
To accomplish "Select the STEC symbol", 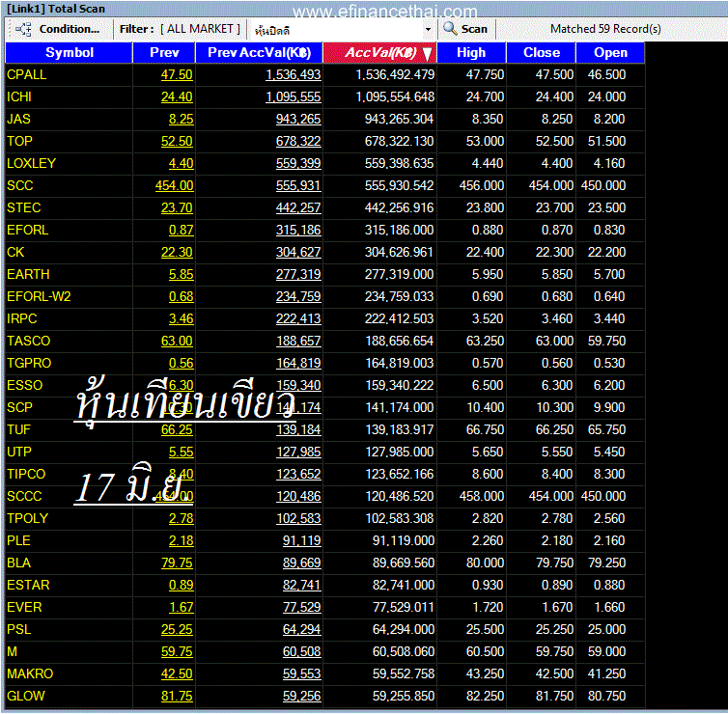I will tap(24, 207).
